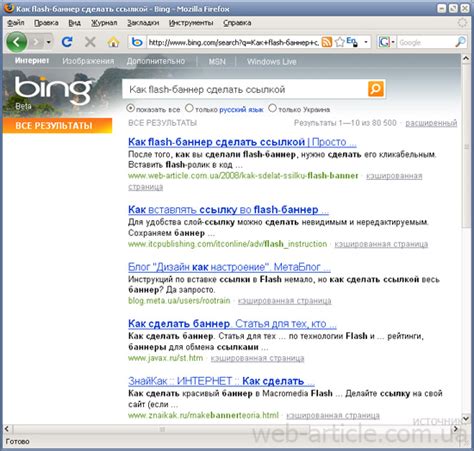
Task: Click the Stop loading X icon
Action: coord(90,42)
